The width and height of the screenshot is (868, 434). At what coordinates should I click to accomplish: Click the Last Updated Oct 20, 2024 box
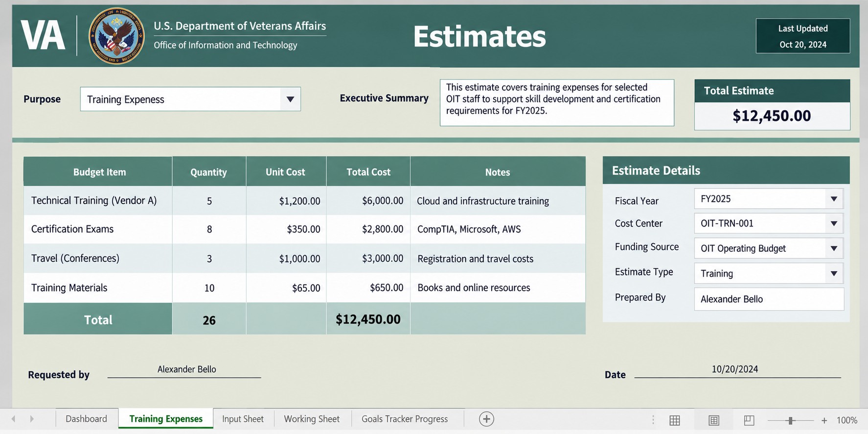pyautogui.click(x=803, y=36)
